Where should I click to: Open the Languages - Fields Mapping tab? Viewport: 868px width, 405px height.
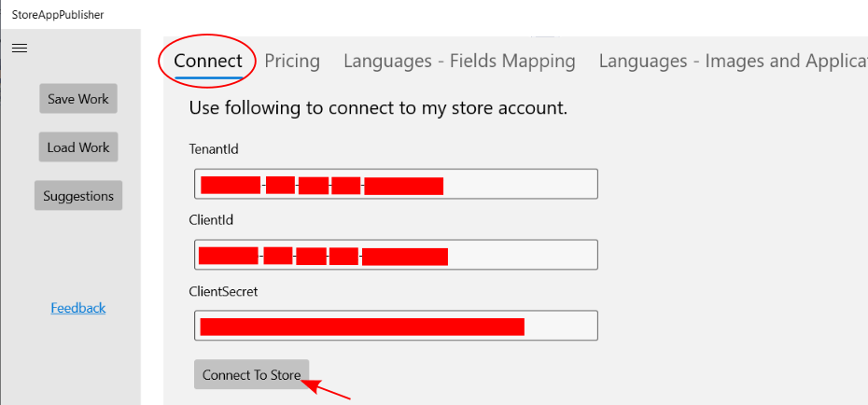(459, 61)
